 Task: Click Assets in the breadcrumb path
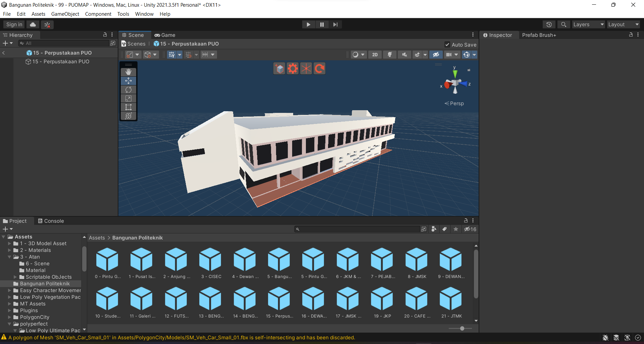click(x=97, y=238)
